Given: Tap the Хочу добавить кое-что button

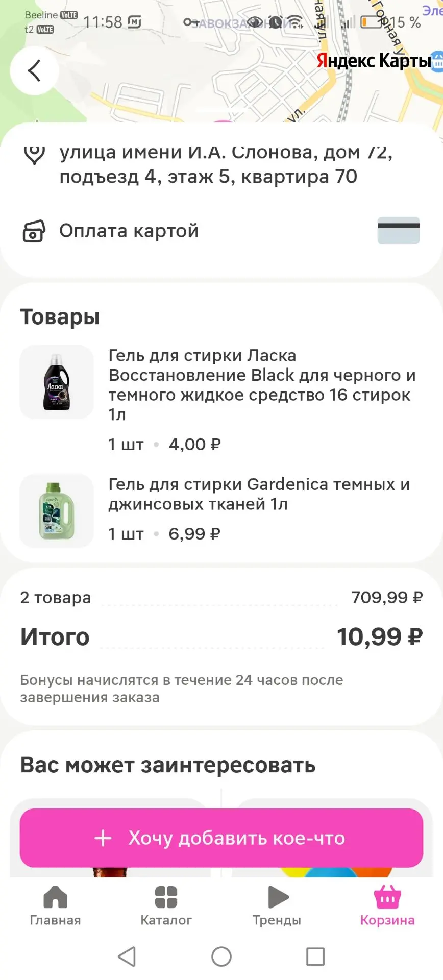Looking at the screenshot, I should coord(222,838).
